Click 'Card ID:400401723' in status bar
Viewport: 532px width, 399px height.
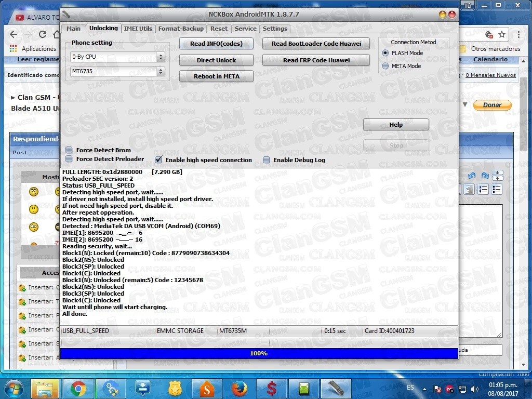point(390,330)
